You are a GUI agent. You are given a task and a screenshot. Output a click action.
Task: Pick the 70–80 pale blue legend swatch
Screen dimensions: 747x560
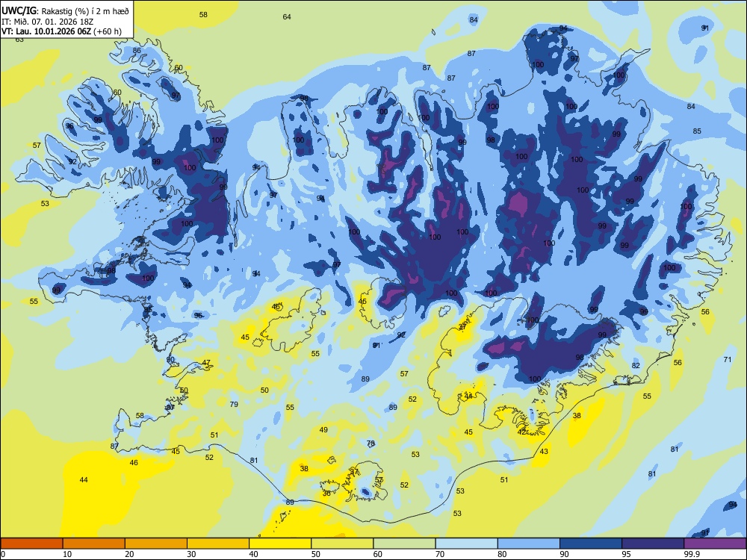pos(466,544)
